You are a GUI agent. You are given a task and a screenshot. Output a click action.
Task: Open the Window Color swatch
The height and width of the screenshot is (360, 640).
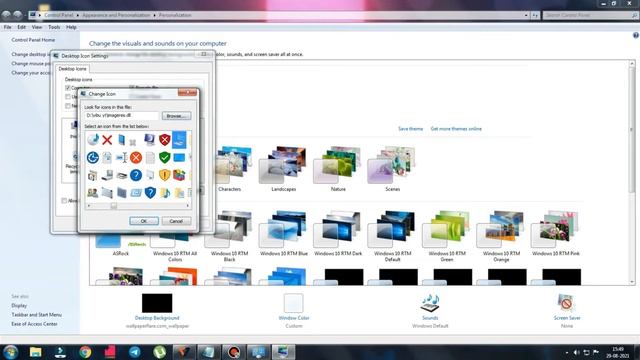pos(293,303)
